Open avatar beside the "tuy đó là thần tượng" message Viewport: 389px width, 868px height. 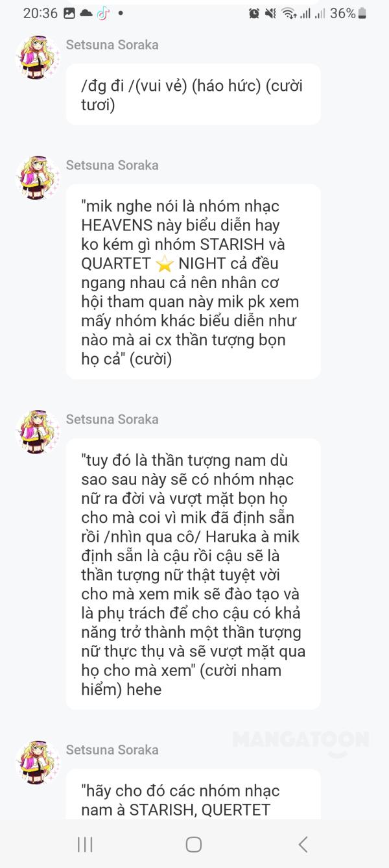point(38,432)
